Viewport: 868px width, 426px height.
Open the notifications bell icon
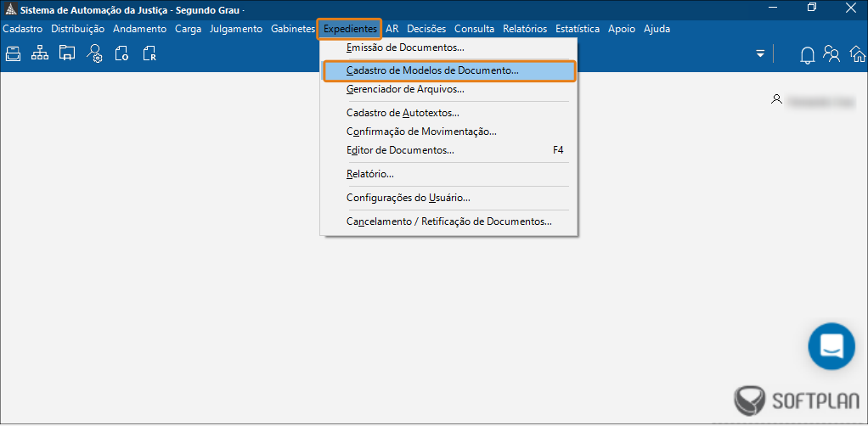pos(808,55)
